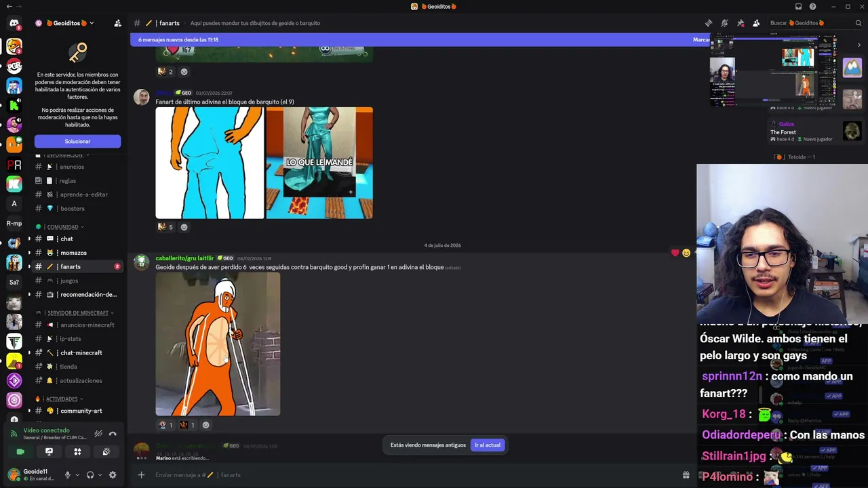This screenshot has height=488, width=868.
Task: Open notification settings bell in header
Action: pyautogui.click(x=724, y=23)
